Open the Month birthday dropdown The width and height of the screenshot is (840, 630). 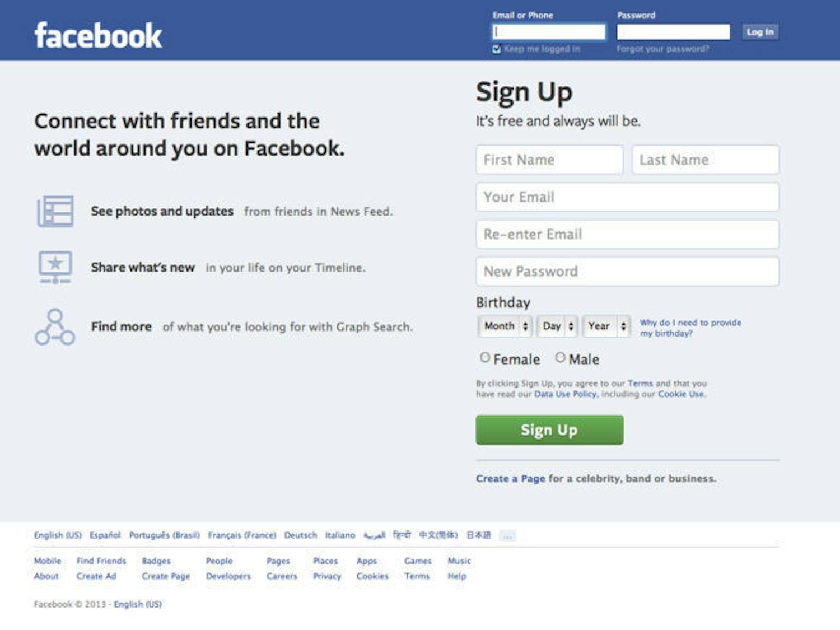[x=504, y=326]
